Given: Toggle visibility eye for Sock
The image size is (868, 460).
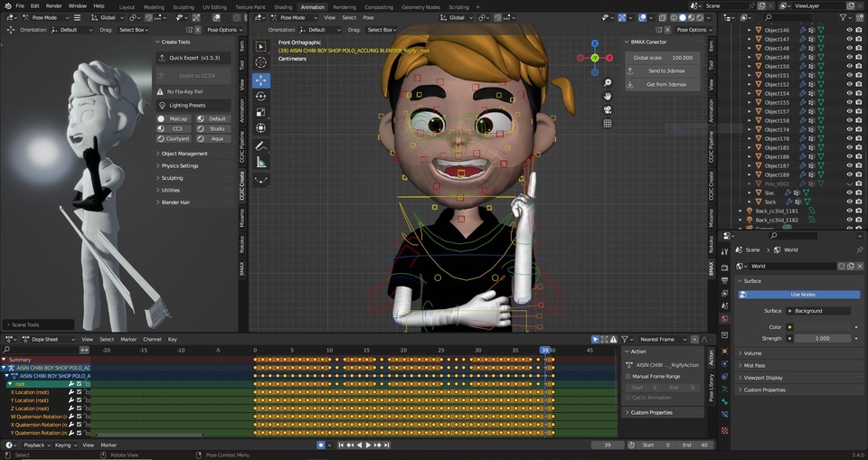Looking at the screenshot, I should pos(849,202).
